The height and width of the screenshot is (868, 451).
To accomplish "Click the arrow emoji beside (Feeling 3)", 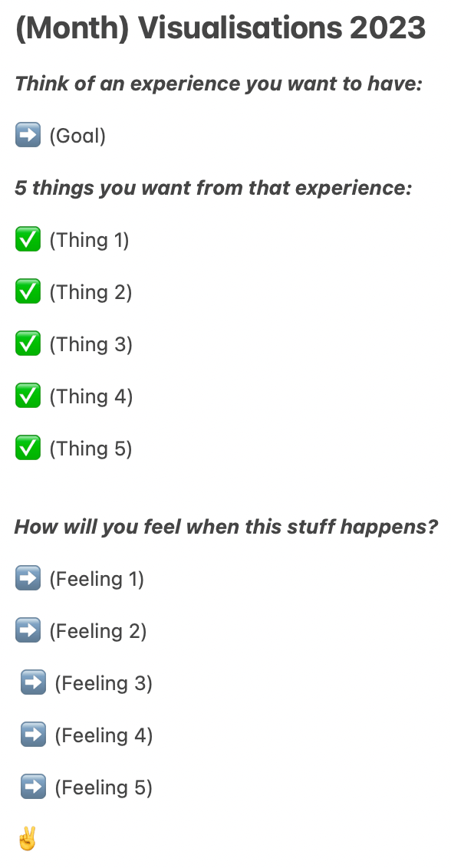I will pos(33,682).
